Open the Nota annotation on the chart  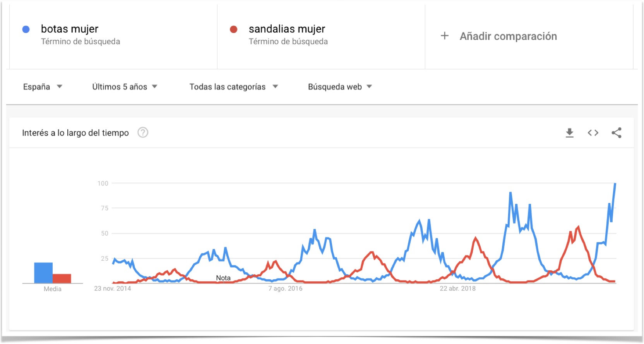(223, 278)
